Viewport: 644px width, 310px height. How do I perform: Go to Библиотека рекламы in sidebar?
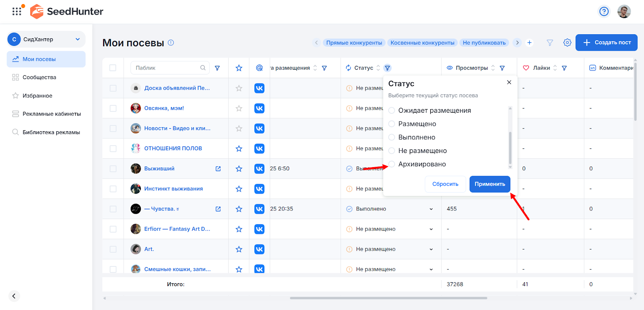[x=51, y=132]
